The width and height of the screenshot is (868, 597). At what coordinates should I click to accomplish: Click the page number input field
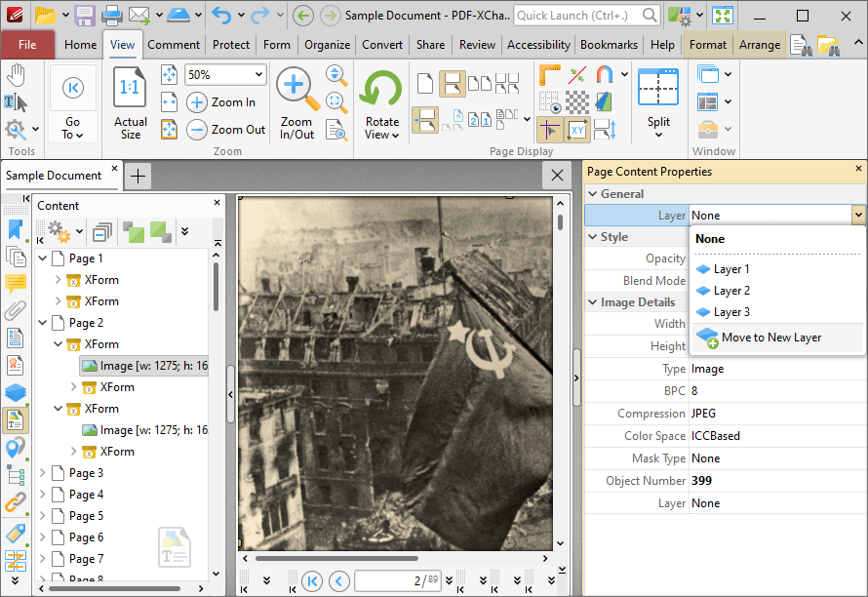coord(397,581)
